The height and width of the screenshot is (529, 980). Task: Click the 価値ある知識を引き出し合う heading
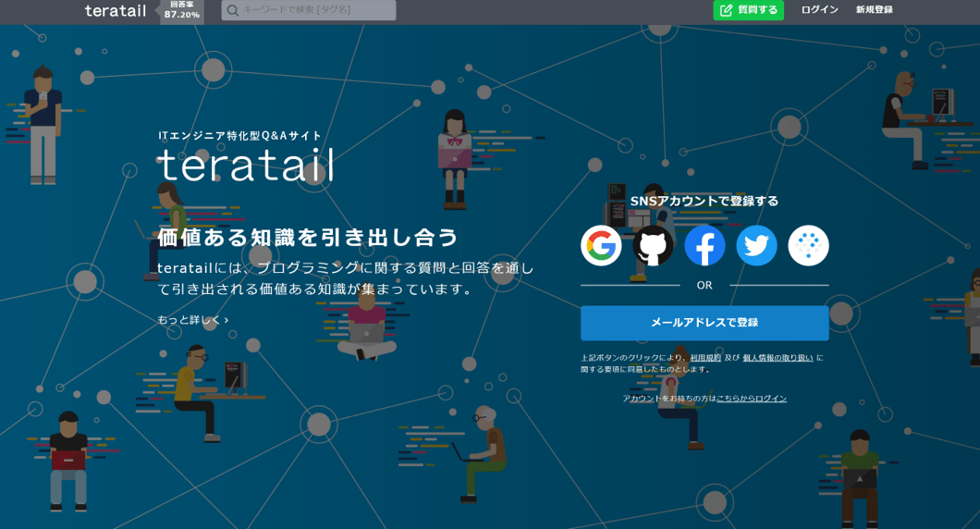click(308, 238)
